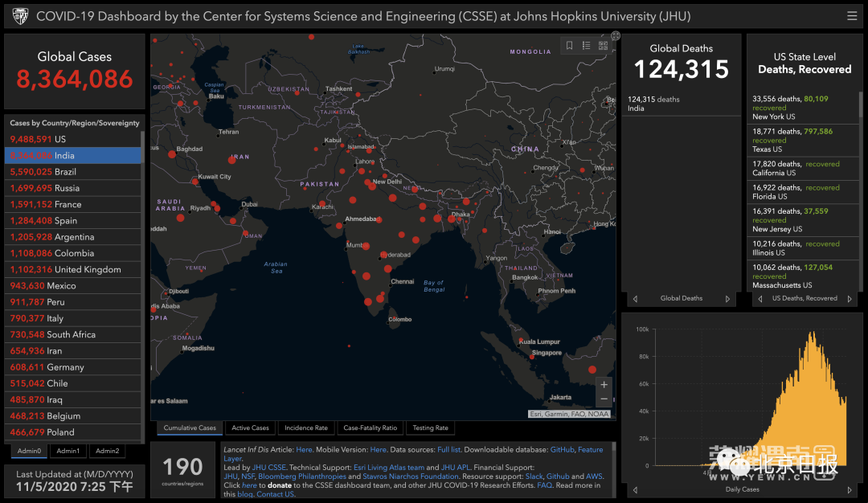Click the 124,315 deaths India entry
This screenshot has width=868, height=503.
[x=681, y=104]
